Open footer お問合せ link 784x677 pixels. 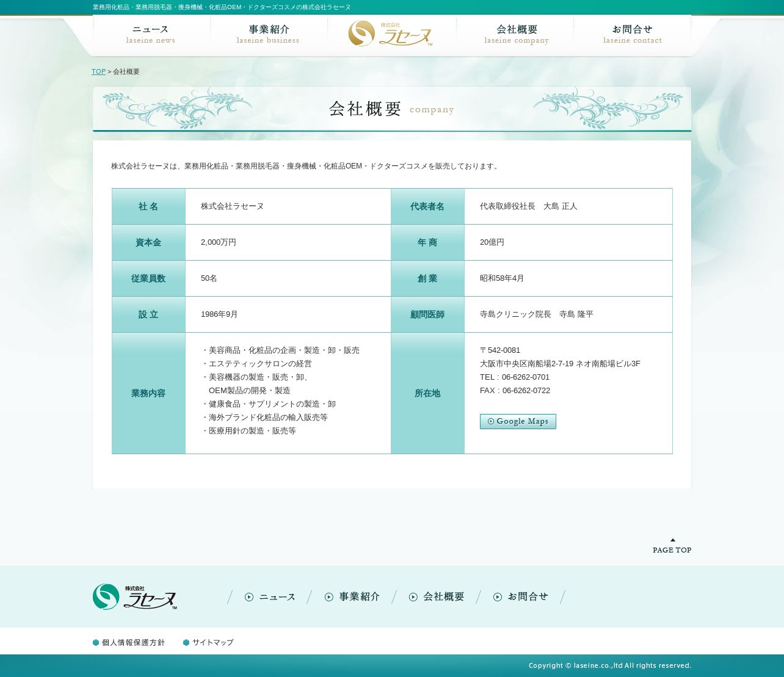tap(521, 597)
